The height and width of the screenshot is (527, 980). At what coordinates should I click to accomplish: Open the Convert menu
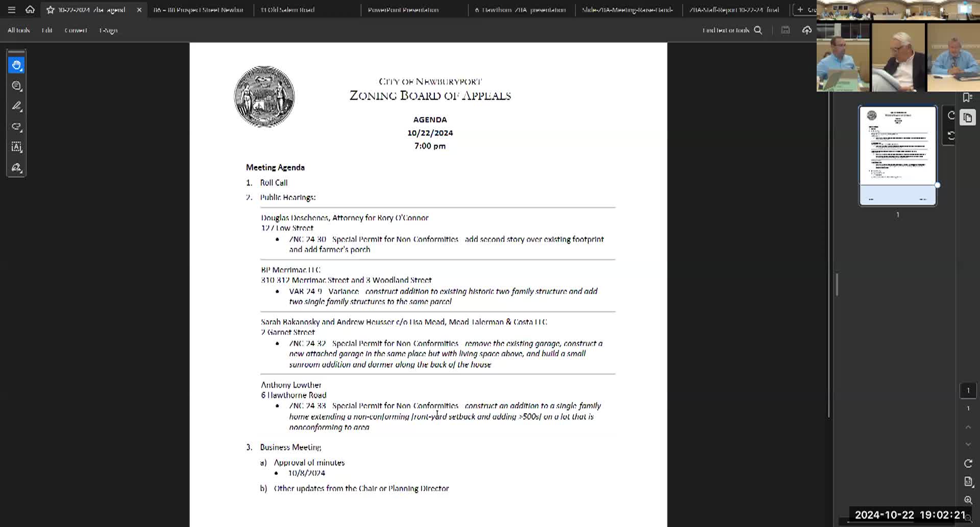coord(76,30)
